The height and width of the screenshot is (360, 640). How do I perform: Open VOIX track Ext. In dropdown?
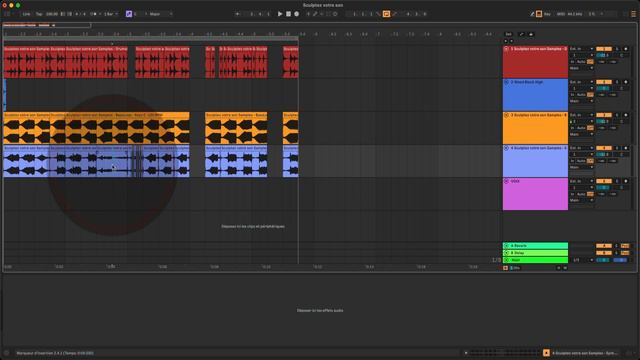[x=582, y=181]
